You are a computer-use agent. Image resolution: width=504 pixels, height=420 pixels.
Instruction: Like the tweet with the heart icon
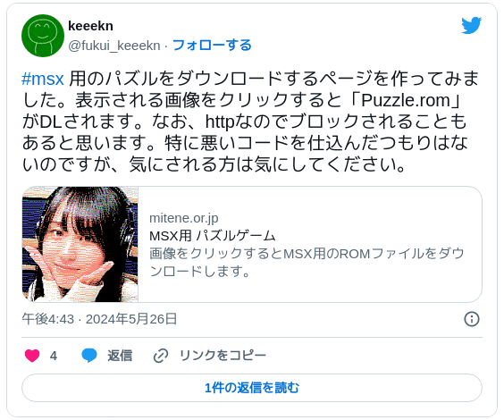pyautogui.click(x=32, y=356)
